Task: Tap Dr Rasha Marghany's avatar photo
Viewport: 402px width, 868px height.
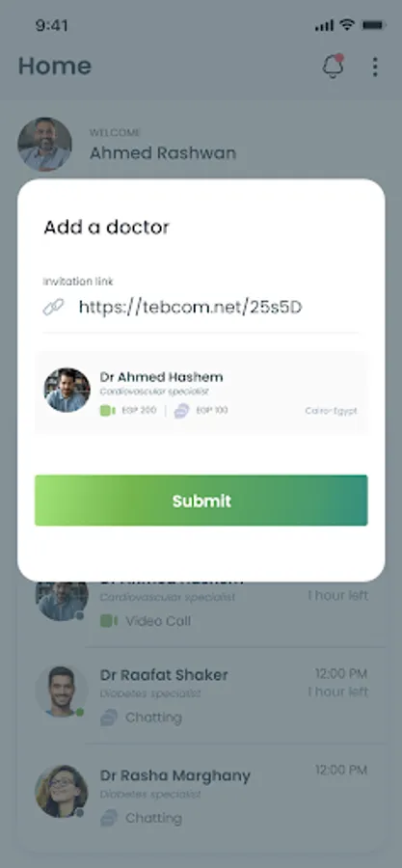Action: tap(62, 792)
